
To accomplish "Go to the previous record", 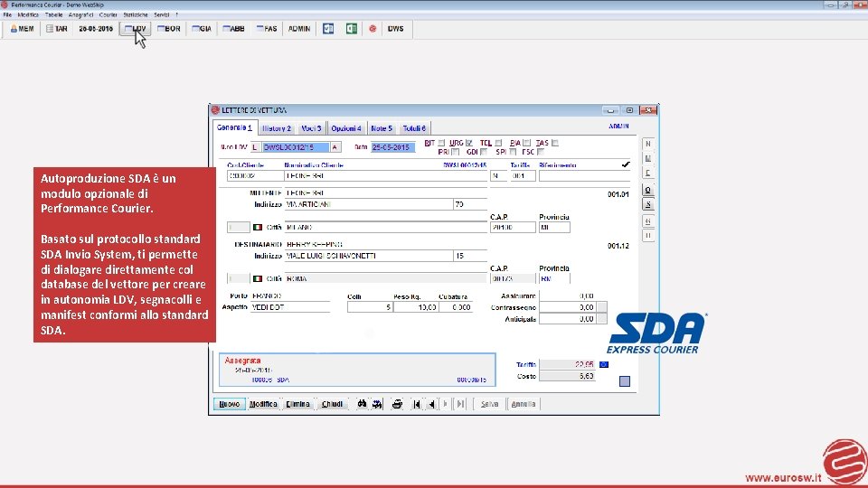I will click(x=430, y=404).
